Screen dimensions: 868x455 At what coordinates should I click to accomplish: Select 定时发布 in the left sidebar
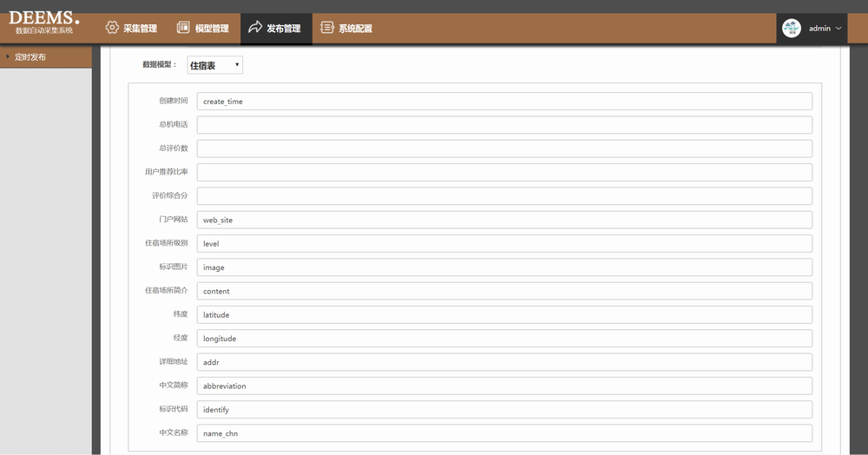(31, 56)
